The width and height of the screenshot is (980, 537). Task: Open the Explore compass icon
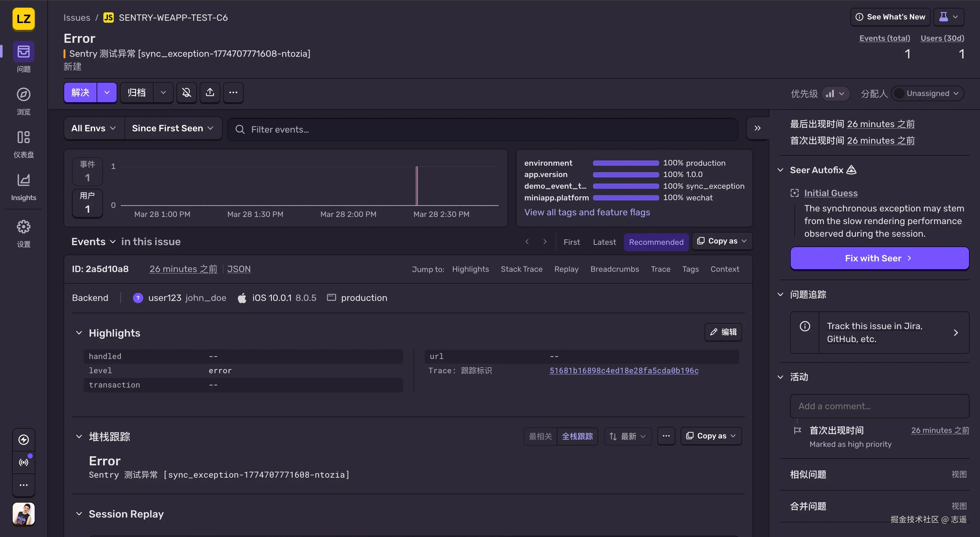tap(24, 94)
